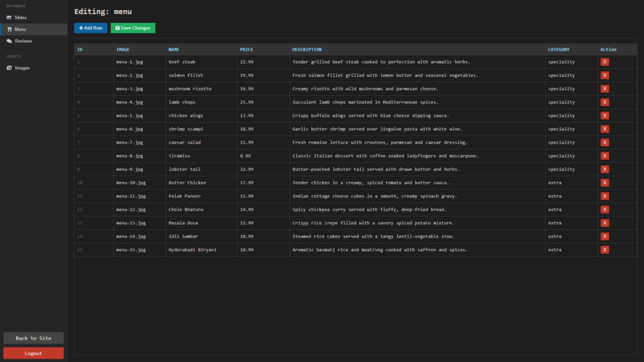Open the Slides database table
644x362 pixels.
[x=34, y=18]
